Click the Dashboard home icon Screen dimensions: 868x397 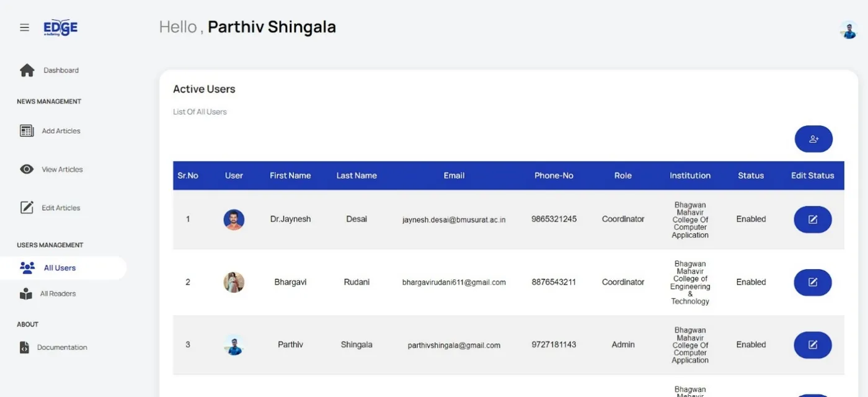(x=27, y=70)
